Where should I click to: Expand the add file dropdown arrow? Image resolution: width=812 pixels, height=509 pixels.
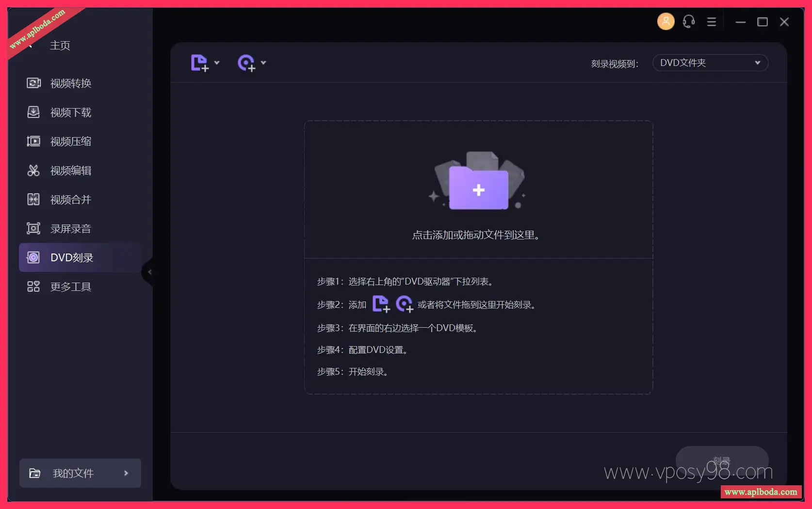coord(217,63)
